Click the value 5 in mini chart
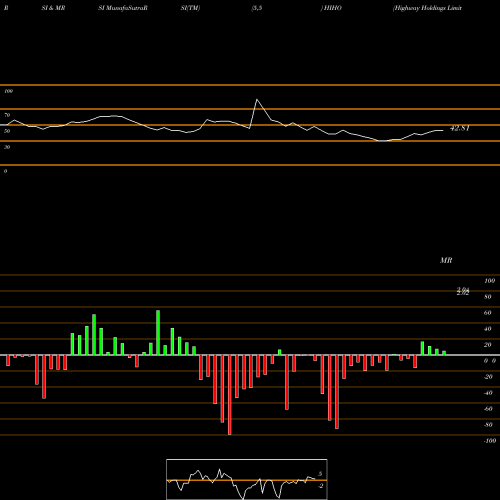This screenshot has width=500, height=500. tap(320, 474)
